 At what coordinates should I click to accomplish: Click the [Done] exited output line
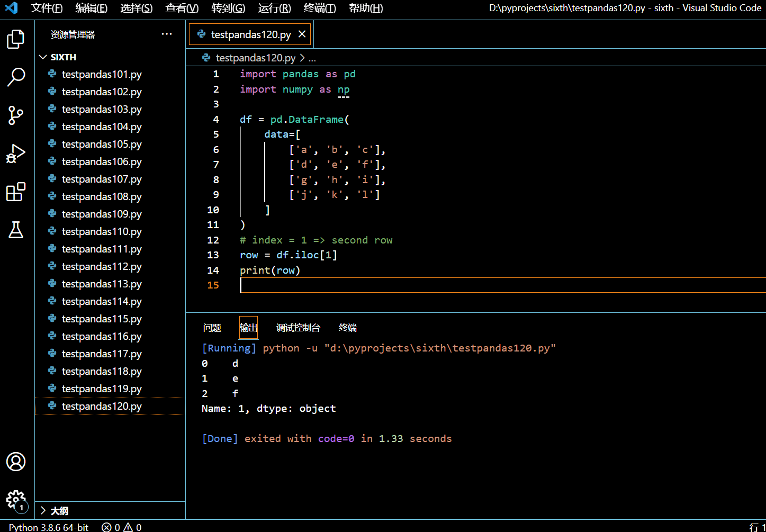tap(327, 439)
